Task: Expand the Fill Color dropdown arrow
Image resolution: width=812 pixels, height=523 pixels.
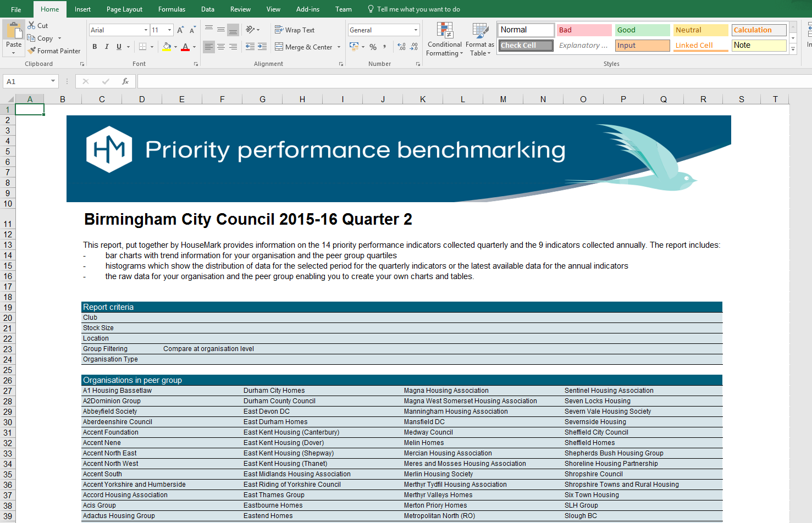Action: [176, 47]
